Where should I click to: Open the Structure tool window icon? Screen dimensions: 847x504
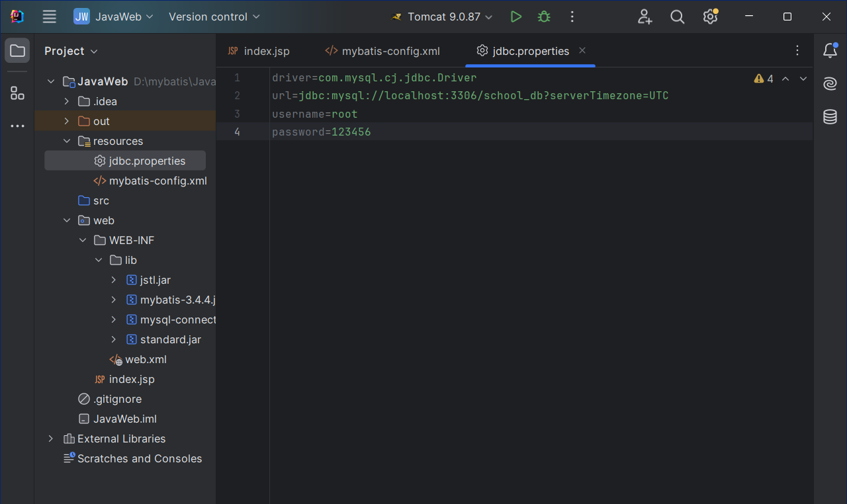pos(17,93)
